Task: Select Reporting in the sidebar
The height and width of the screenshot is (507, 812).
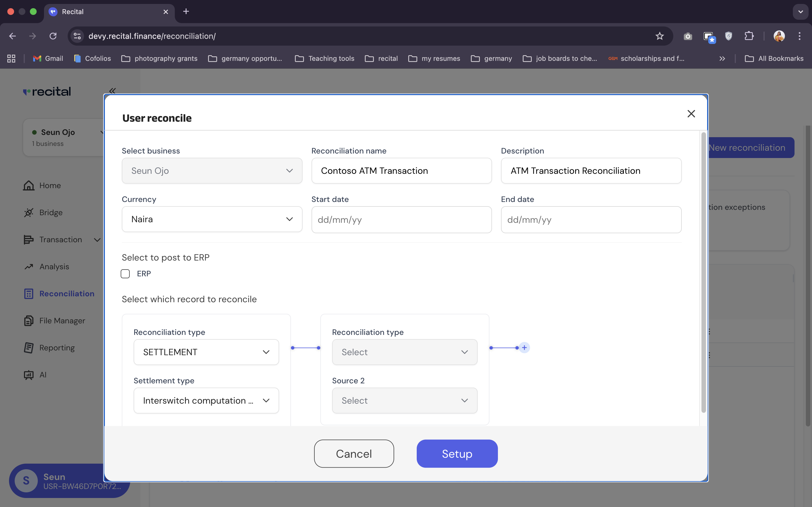Action: [x=57, y=348]
